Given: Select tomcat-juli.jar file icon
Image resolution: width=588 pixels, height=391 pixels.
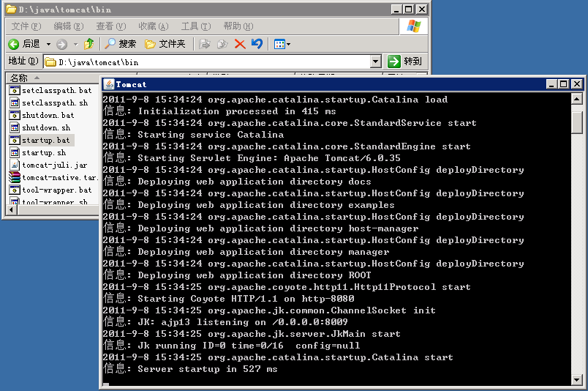Looking at the screenshot, I should tap(14, 165).
